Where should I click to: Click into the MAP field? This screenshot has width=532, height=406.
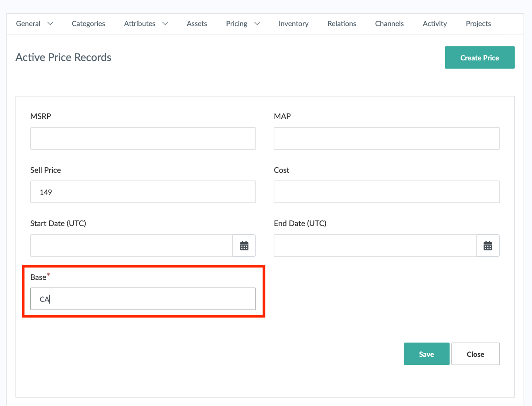(386, 139)
